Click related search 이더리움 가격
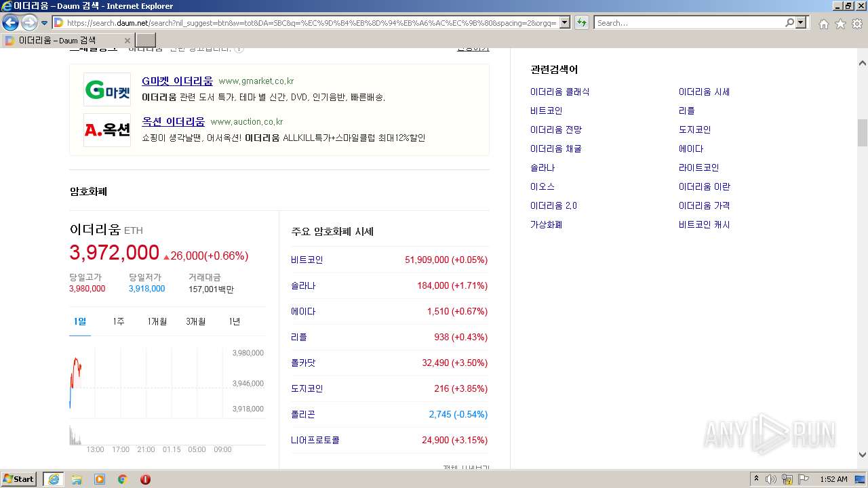 point(704,205)
